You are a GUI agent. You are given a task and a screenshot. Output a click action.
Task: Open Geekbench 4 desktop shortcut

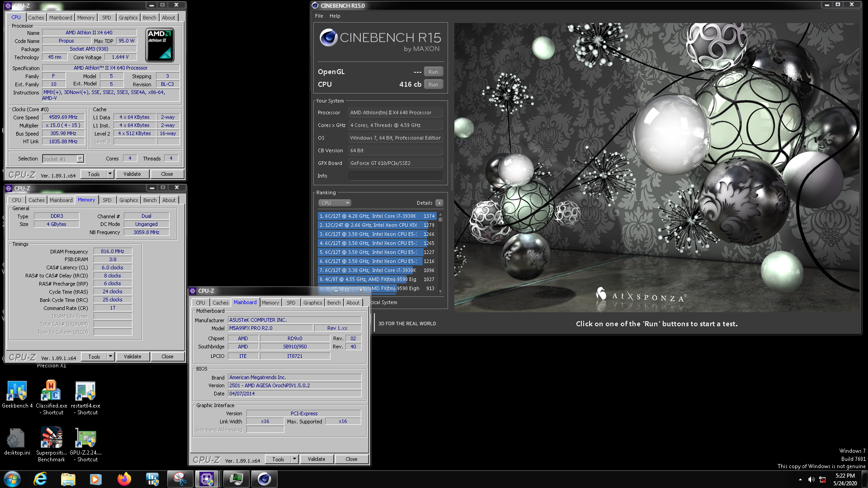coord(17,394)
